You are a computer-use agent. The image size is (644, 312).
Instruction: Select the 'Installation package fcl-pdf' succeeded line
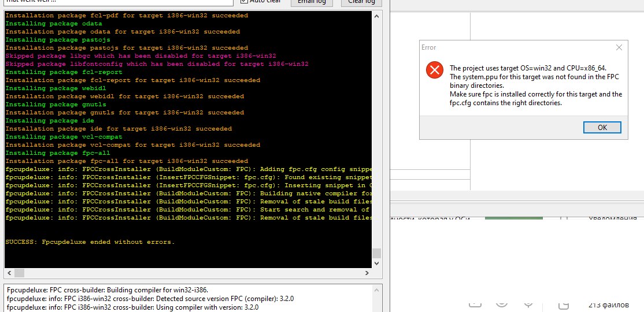click(x=127, y=16)
